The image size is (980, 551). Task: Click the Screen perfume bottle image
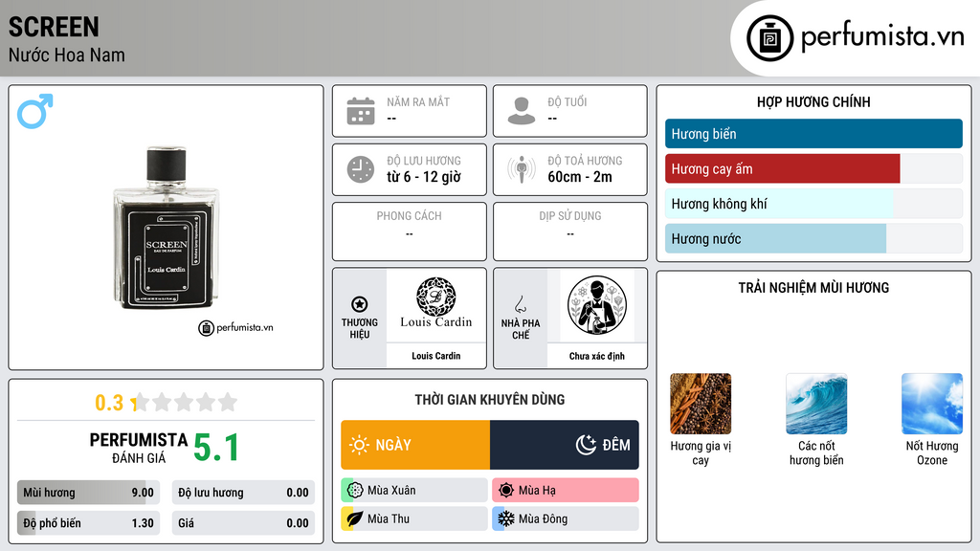[x=166, y=228]
